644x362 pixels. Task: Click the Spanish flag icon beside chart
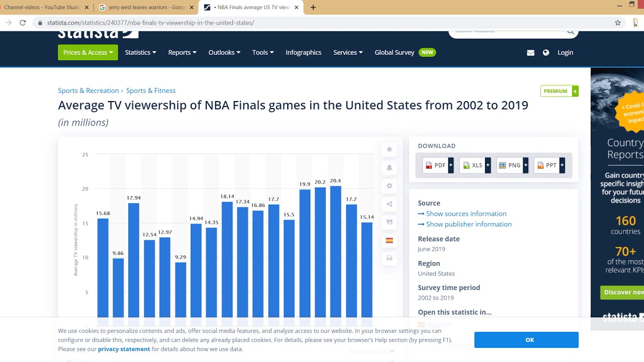point(389,240)
